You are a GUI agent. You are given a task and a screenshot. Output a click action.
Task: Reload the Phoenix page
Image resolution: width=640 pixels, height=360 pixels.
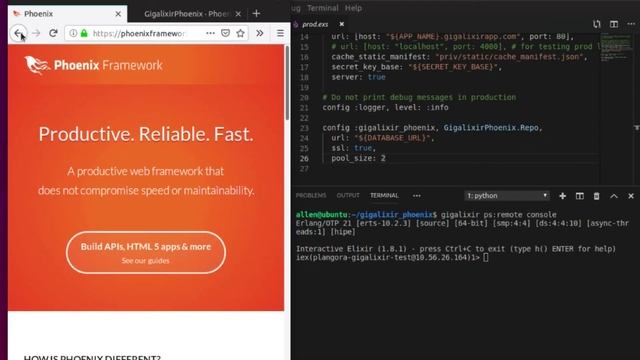53,33
